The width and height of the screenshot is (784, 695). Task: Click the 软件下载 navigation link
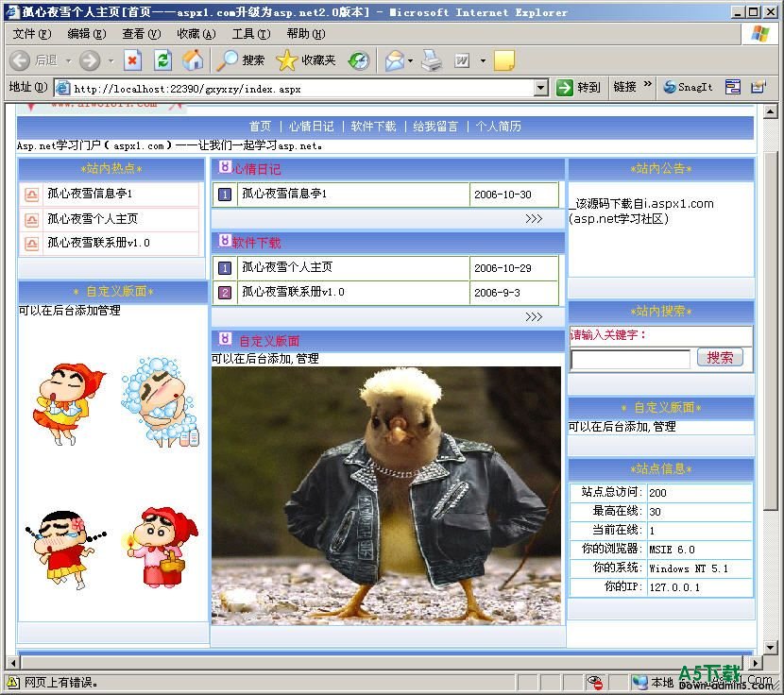[373, 127]
